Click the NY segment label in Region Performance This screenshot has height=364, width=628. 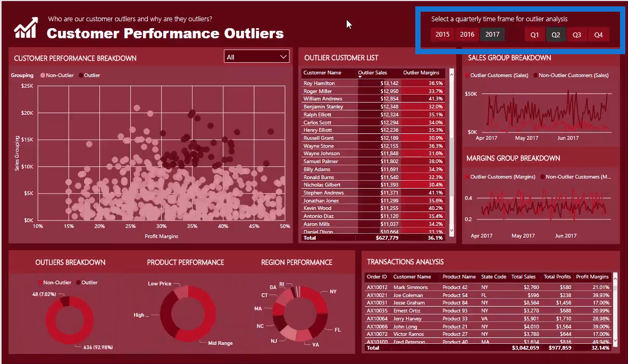[x=333, y=292]
